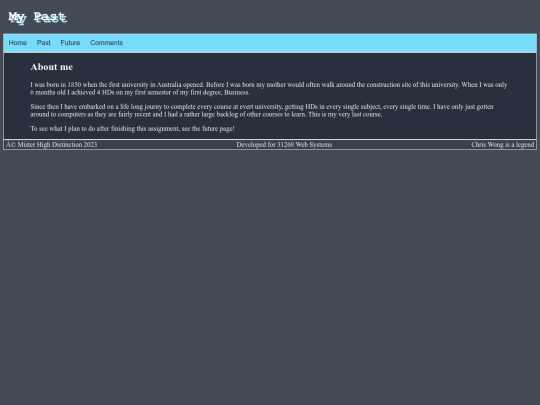Go to the Past page link
This screenshot has width=540, height=405.
pyautogui.click(x=43, y=43)
